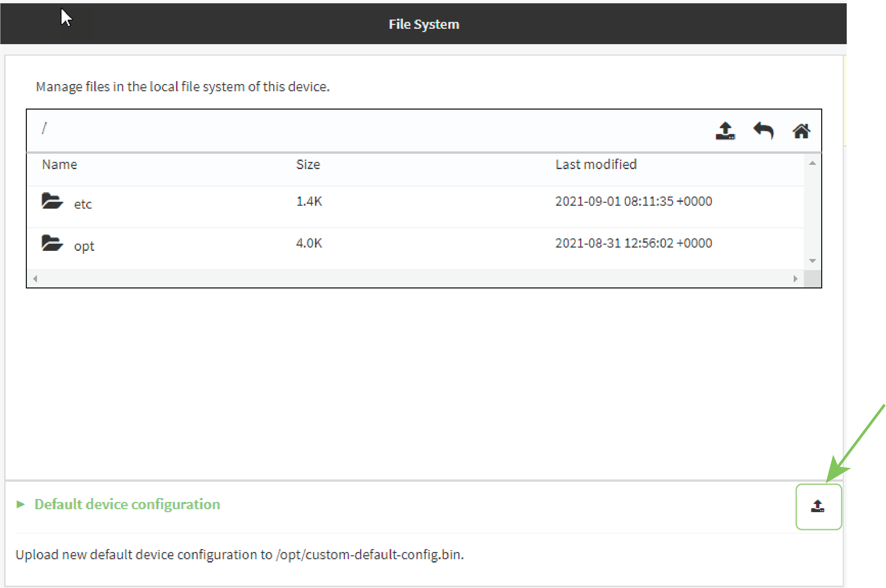Expand Default device configuration triangle
This screenshot has width=886, height=588.
(x=21, y=504)
